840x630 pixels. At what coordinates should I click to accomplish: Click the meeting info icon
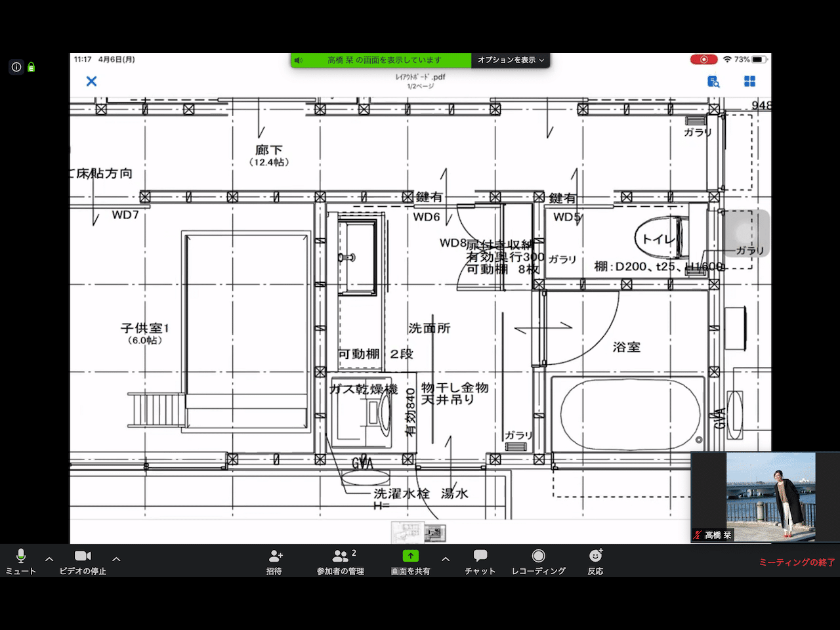[x=16, y=67]
